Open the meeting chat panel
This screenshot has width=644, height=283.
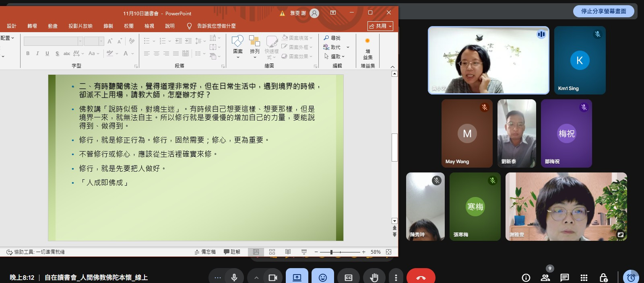pos(564,277)
